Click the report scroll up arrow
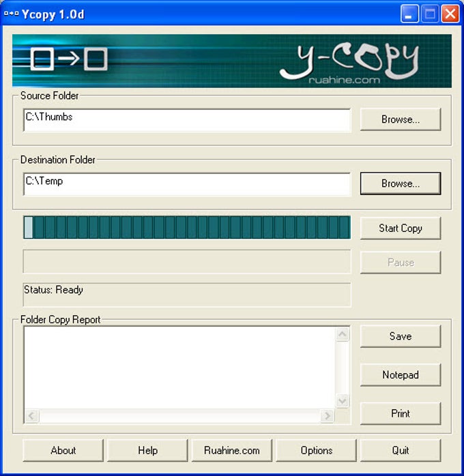464x476 pixels. click(x=343, y=334)
